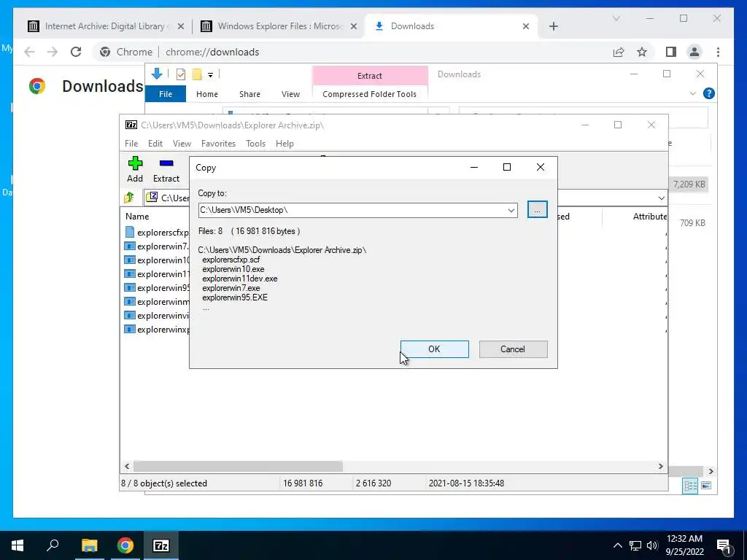Open Chrome tab search chevron
Image resolution: width=747 pixels, height=560 pixels.
point(616,18)
